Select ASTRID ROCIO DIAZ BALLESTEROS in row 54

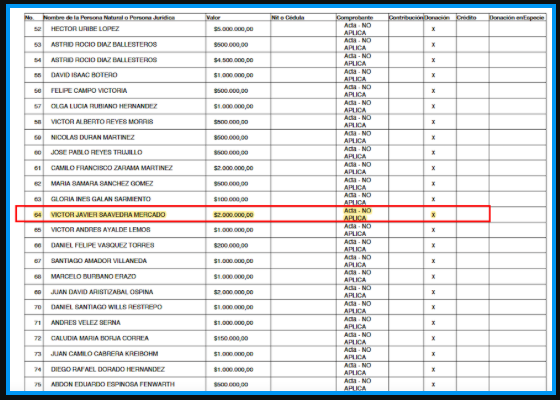pyautogui.click(x=104, y=60)
